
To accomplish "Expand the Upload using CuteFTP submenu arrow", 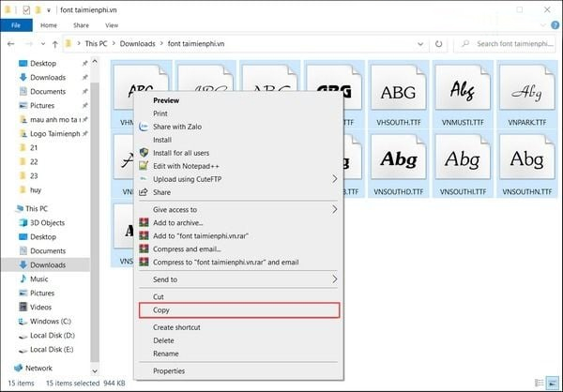I will point(334,179).
